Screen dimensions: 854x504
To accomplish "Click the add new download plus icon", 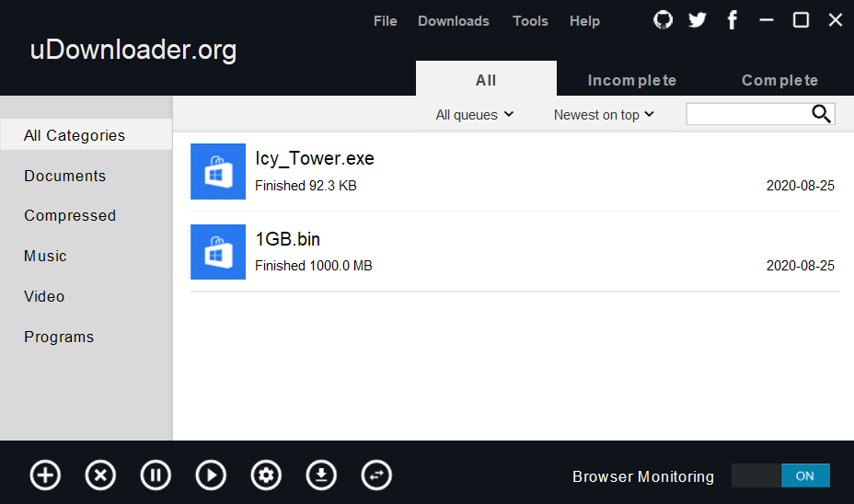I will 45,475.
